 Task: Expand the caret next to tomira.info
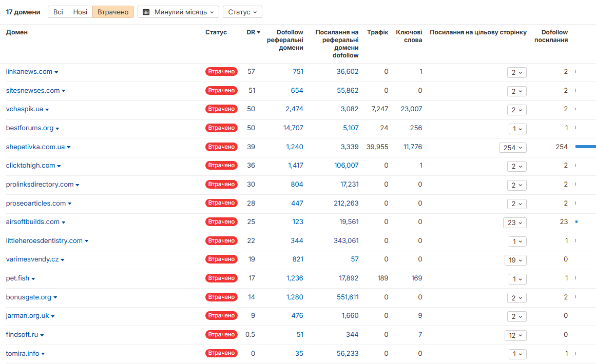pyautogui.click(x=43, y=354)
